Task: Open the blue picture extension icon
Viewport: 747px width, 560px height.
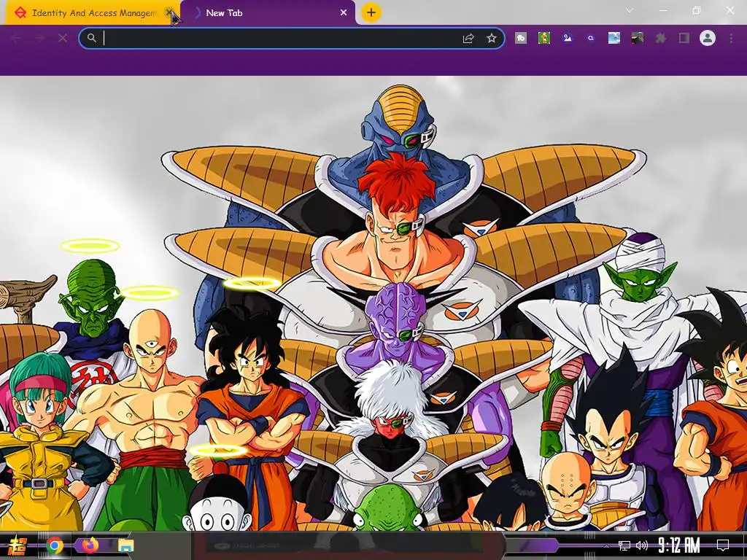Action: pos(568,38)
